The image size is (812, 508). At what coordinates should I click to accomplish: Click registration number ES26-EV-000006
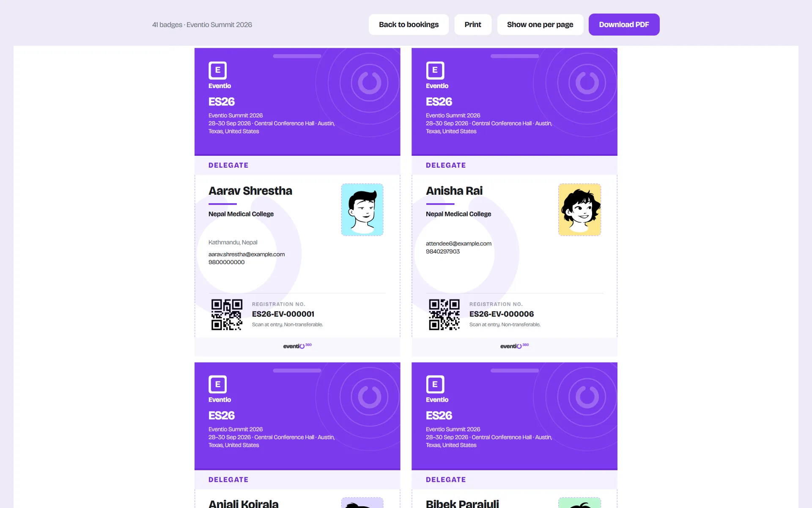[502, 314]
